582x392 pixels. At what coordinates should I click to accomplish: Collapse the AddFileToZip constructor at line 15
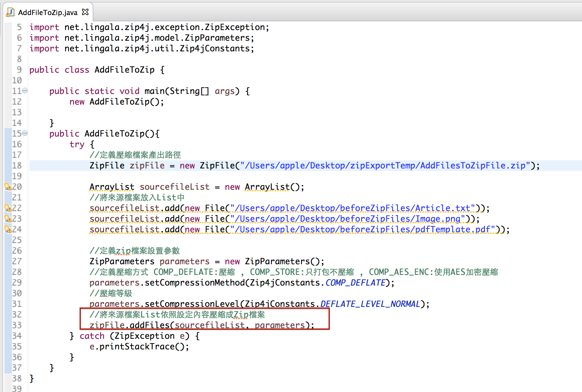tap(25, 133)
